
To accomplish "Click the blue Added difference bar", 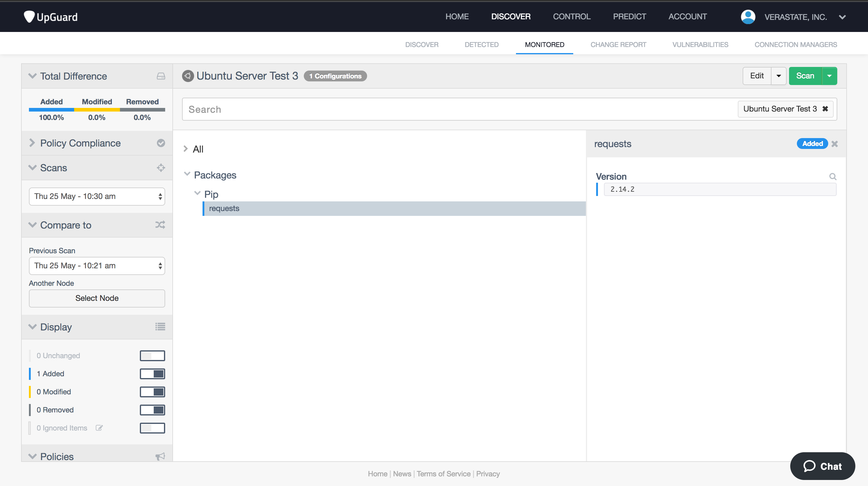I will pos(52,110).
